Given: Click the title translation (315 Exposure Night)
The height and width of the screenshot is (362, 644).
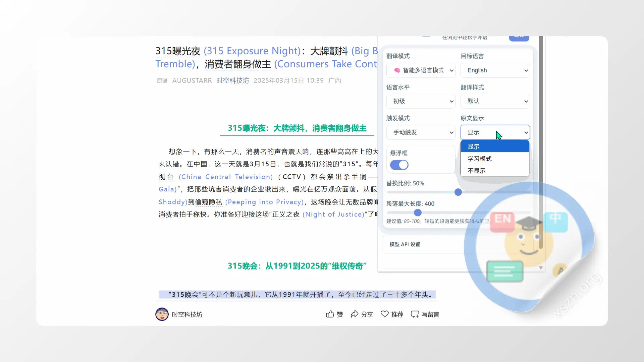Looking at the screenshot, I should [x=252, y=51].
